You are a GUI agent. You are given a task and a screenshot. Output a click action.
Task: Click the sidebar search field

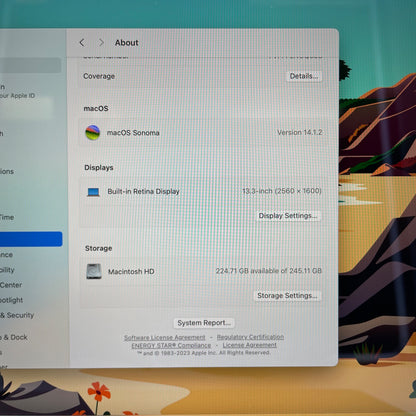[x=30, y=65]
